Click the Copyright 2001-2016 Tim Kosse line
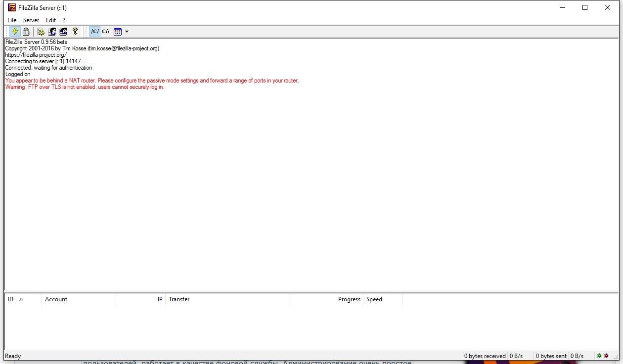This screenshot has width=623, height=364. [x=82, y=48]
